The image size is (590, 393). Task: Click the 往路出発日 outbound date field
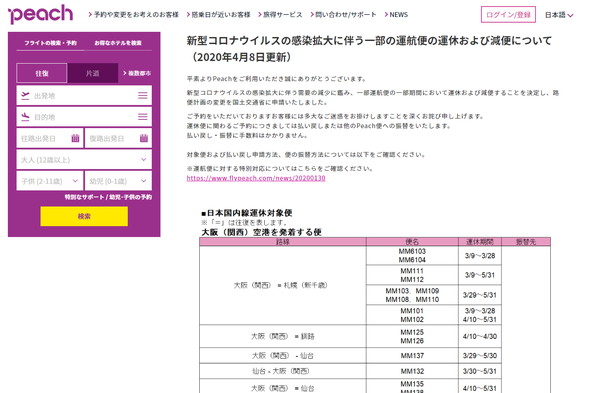click(x=50, y=138)
